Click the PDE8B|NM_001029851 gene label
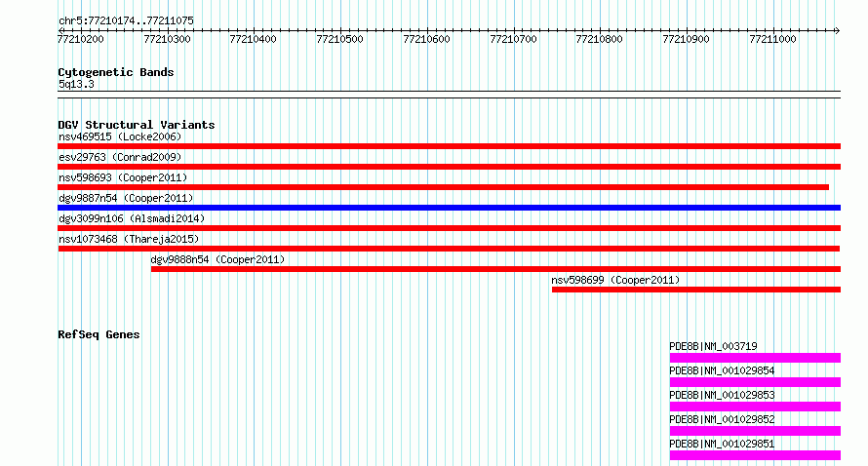 (722, 444)
